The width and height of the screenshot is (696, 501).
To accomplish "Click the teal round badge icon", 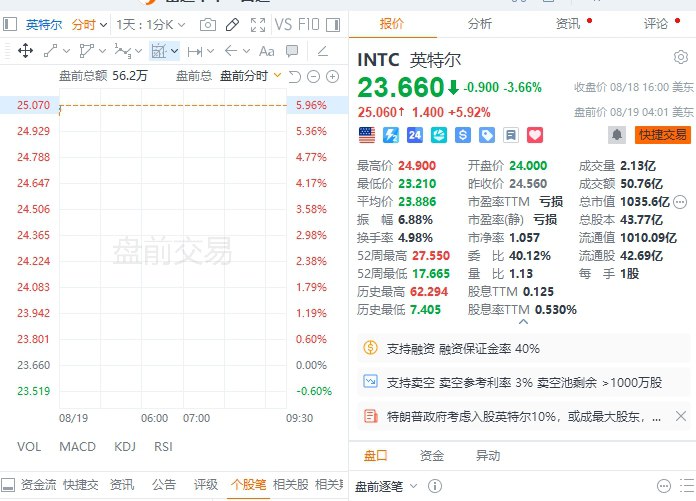I will [439, 135].
